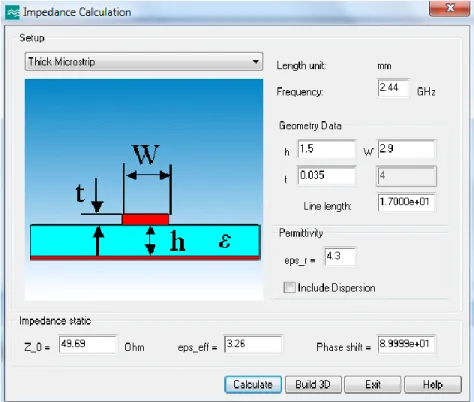The width and height of the screenshot is (474, 402).
Task: Click the Z_0 impedance result field
Action: (x=88, y=344)
